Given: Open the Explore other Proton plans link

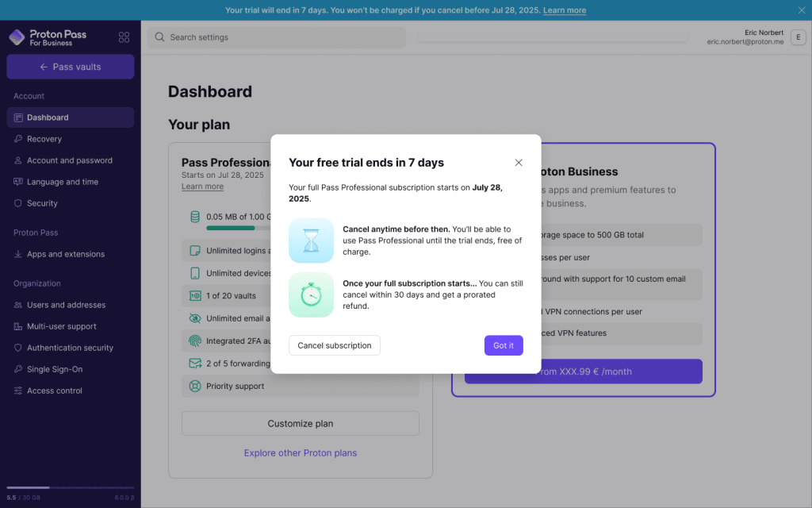Looking at the screenshot, I should 300,452.
